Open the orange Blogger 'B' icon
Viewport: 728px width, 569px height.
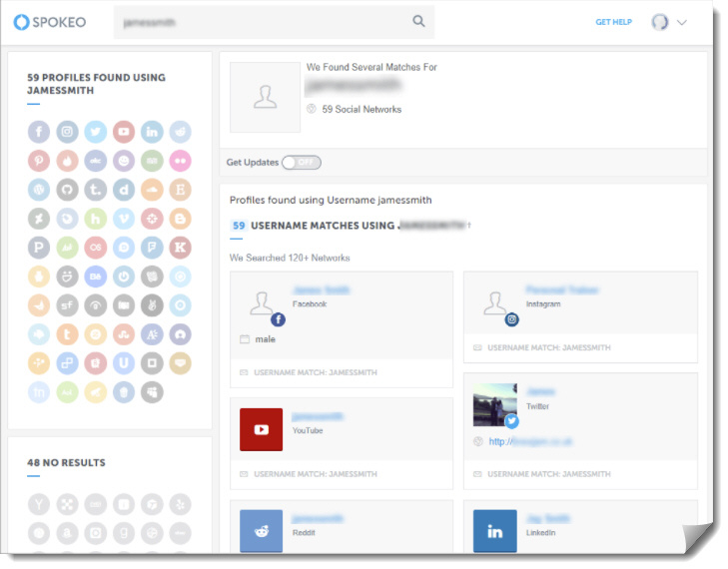tap(180, 219)
